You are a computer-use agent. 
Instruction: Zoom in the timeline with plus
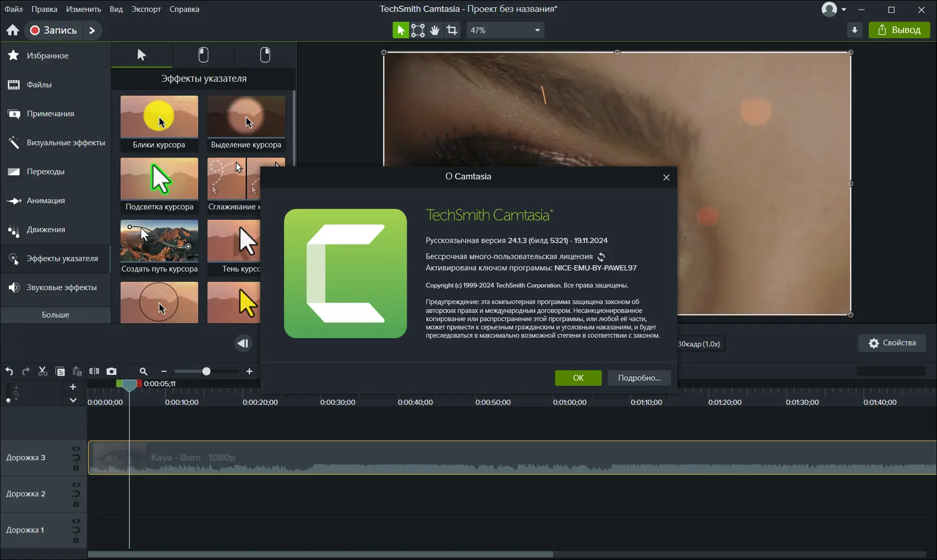point(249,371)
